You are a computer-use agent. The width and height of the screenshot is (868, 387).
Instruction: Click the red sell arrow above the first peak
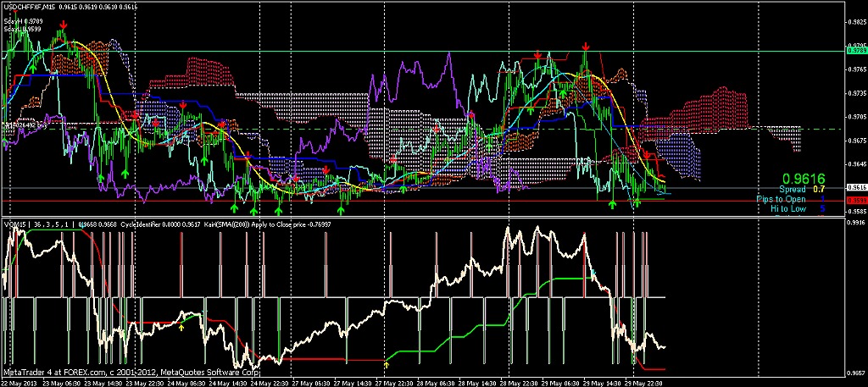pos(64,25)
